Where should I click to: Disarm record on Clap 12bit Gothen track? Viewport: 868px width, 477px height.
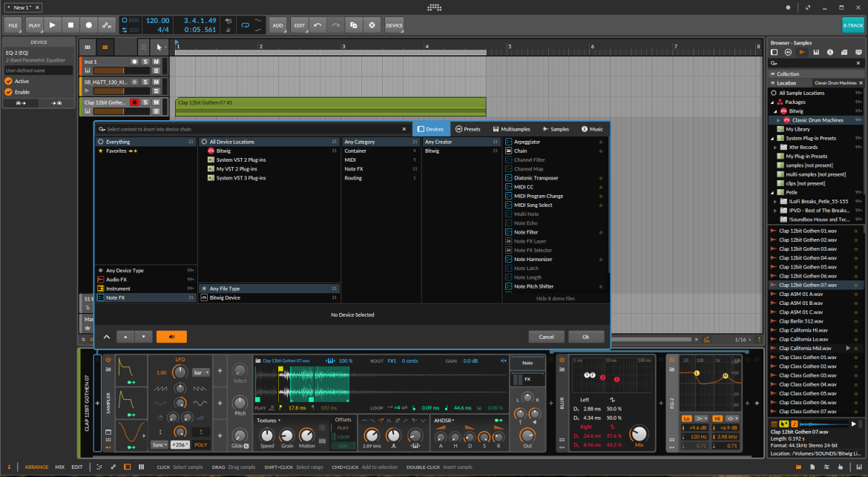pyautogui.click(x=134, y=102)
